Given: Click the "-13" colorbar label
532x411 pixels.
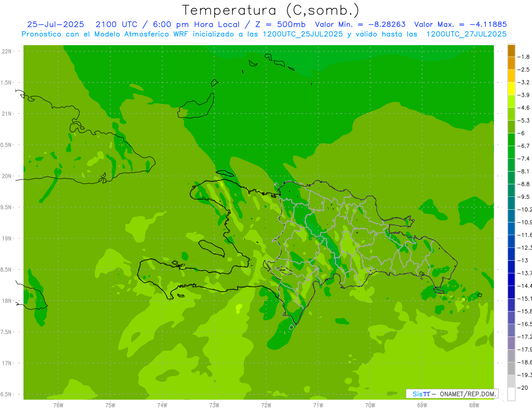Looking at the screenshot, I should pyautogui.click(x=523, y=260).
